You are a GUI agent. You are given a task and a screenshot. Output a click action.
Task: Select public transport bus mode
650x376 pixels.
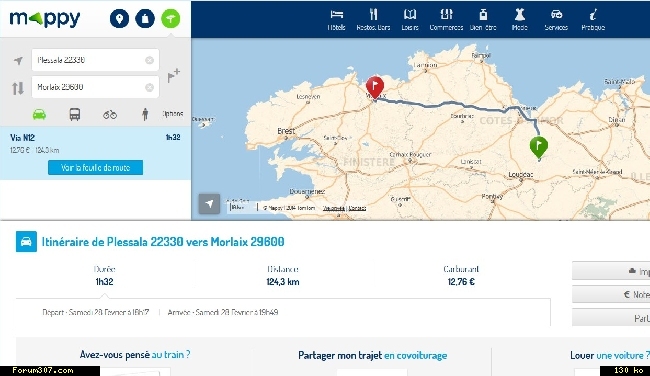75,114
